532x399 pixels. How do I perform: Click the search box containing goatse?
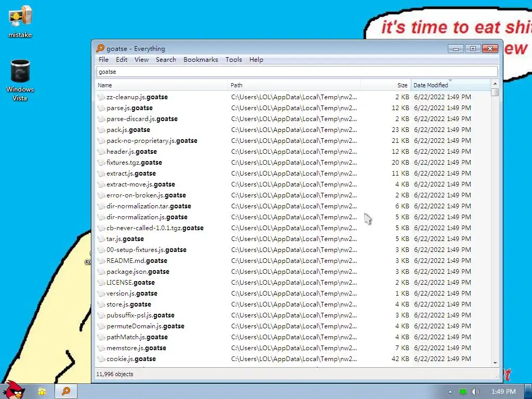point(297,72)
